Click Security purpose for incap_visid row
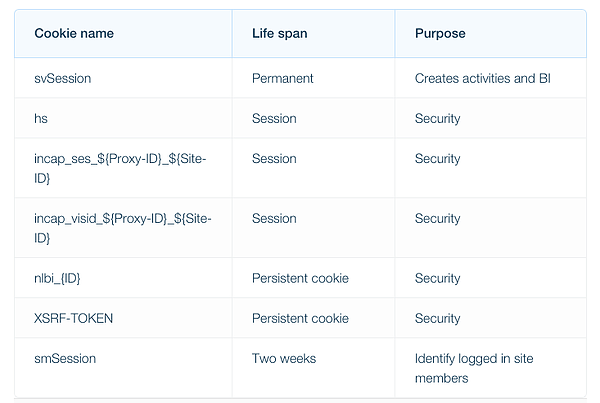 (x=437, y=219)
